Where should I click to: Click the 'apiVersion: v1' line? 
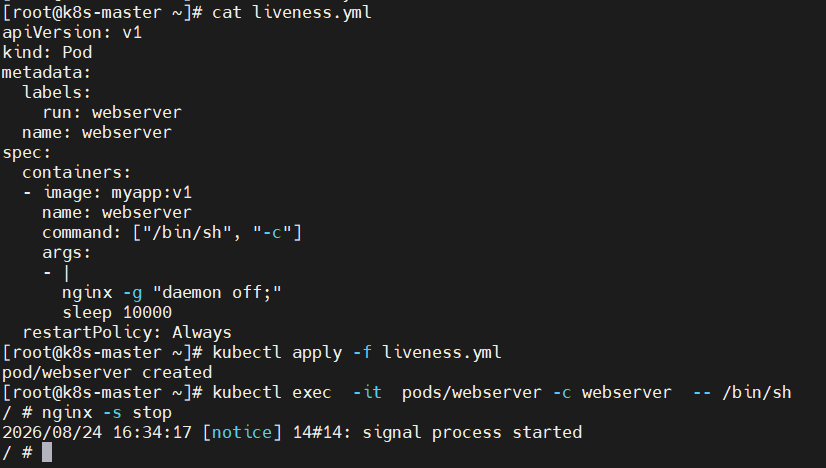72,32
